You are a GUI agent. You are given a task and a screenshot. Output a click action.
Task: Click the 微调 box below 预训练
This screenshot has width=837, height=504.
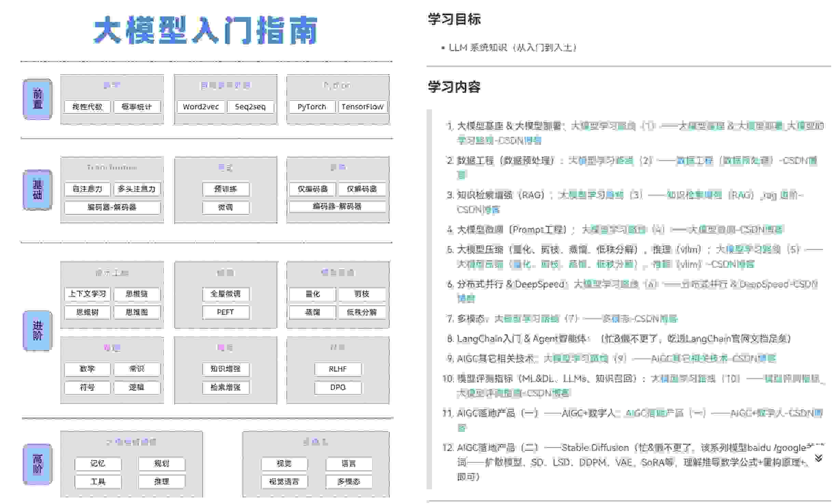pos(226,207)
